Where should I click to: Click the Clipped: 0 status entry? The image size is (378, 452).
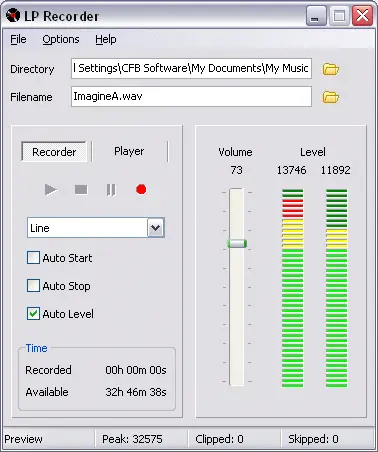(219, 439)
